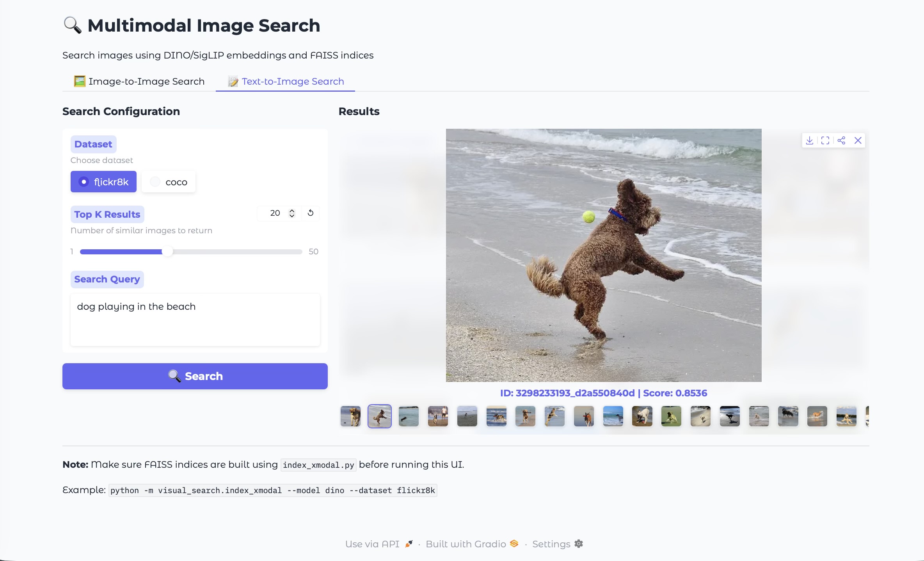Click the rocket icon next to Use via API

tap(408, 543)
